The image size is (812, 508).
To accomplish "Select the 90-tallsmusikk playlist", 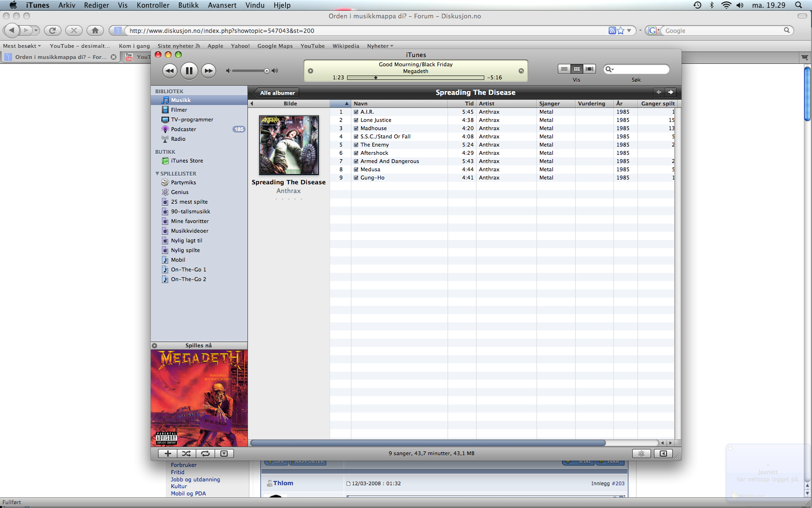I will [199, 211].
